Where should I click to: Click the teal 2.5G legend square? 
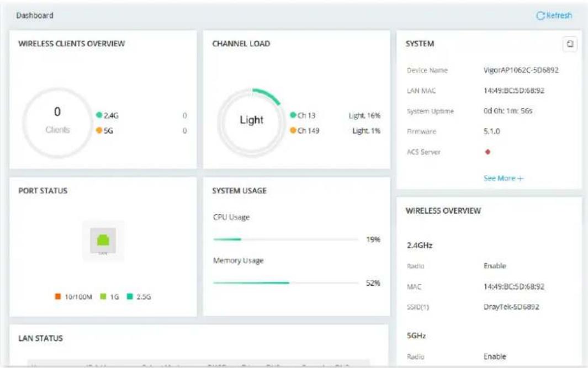[130, 296]
